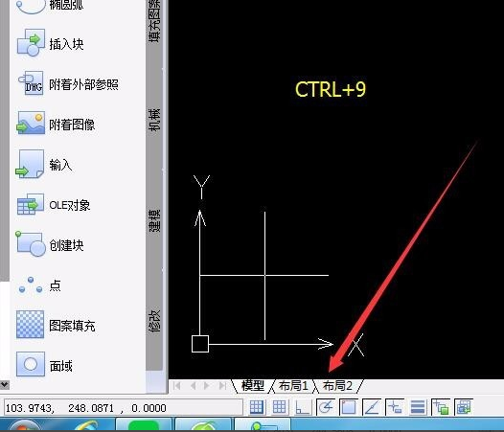Select the 创建块 create block tool
This screenshot has height=432, width=504.
click(x=50, y=245)
